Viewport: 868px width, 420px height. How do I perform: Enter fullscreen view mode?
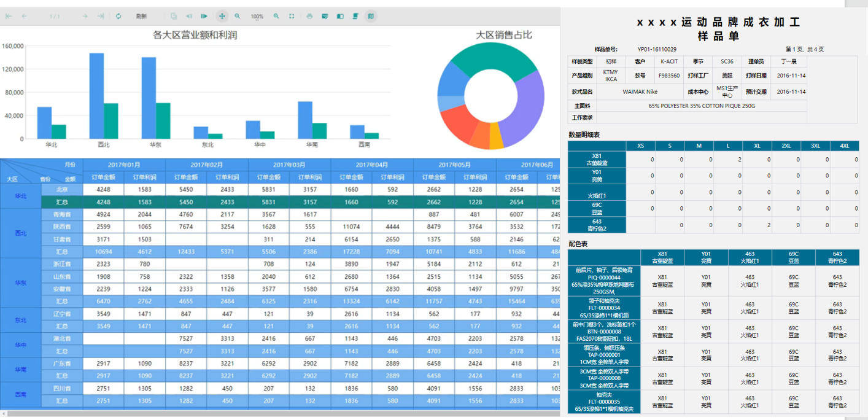(292, 17)
